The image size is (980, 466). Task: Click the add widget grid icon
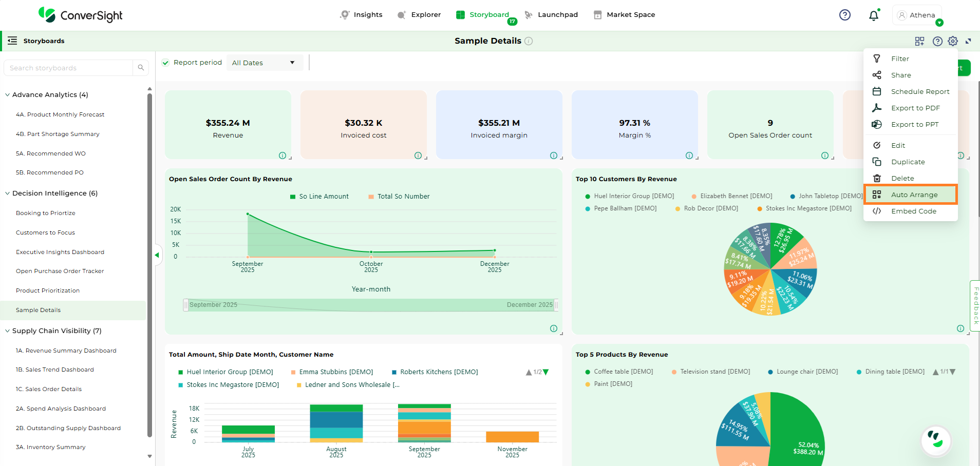tap(919, 41)
